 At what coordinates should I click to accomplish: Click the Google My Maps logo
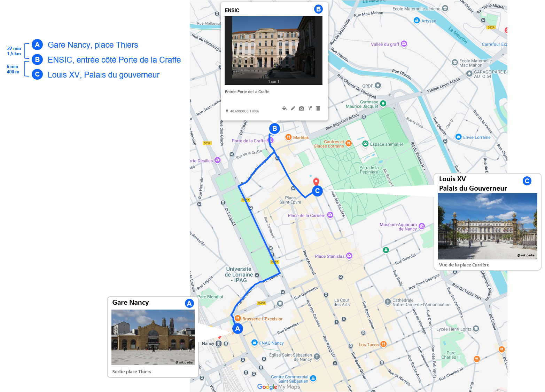(x=278, y=387)
